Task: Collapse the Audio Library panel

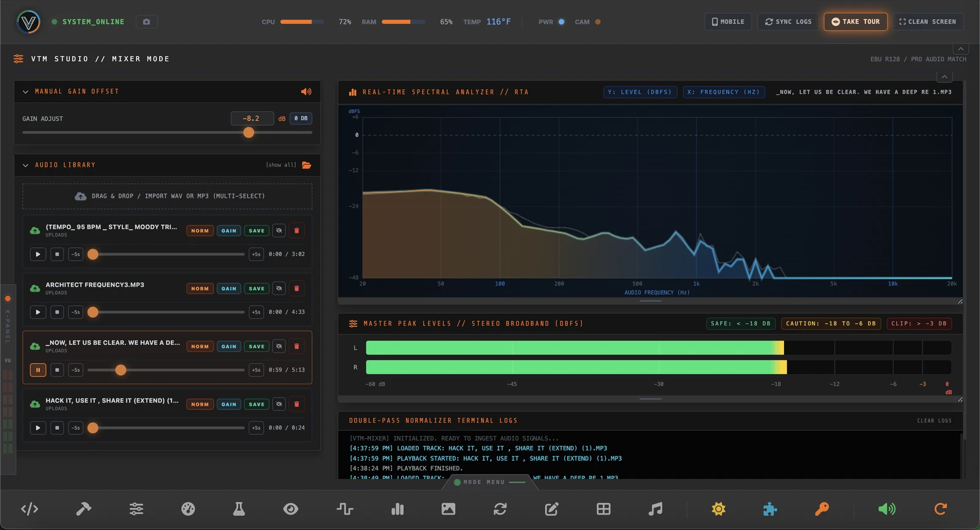Action: (x=25, y=165)
